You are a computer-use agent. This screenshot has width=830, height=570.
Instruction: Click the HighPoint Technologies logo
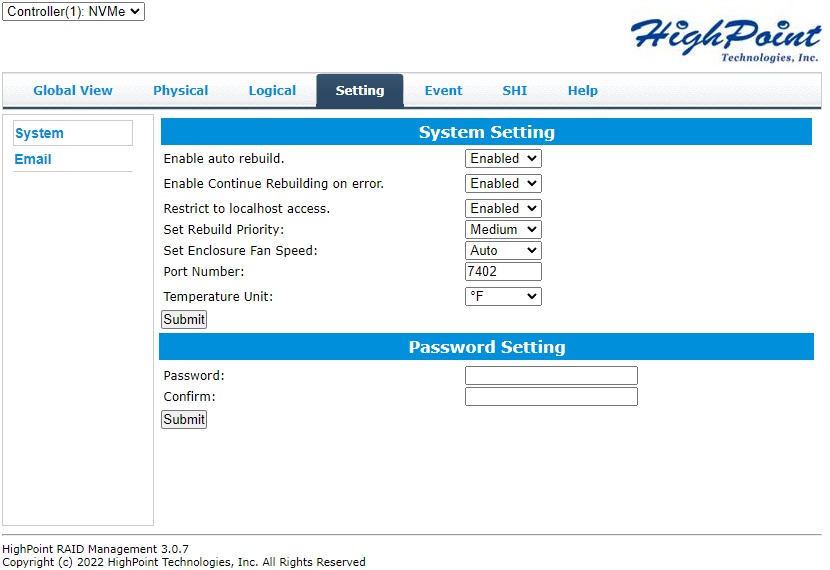pyautogui.click(x=725, y=38)
